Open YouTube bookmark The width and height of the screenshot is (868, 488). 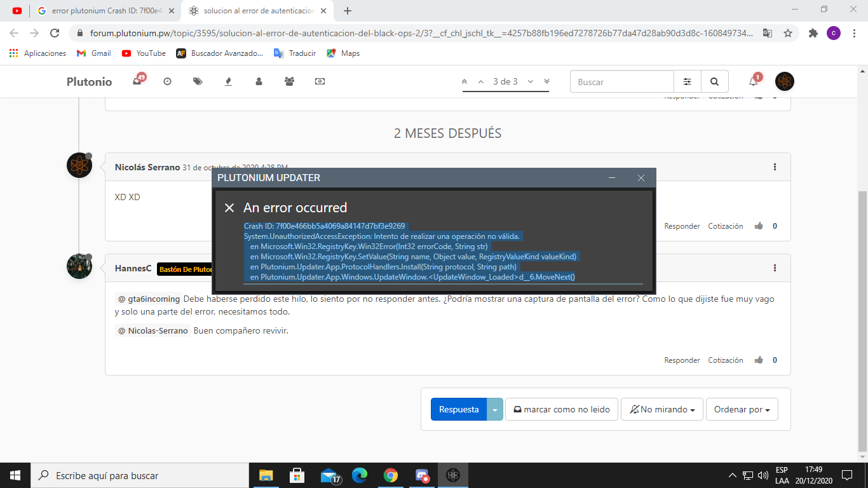pyautogui.click(x=144, y=53)
